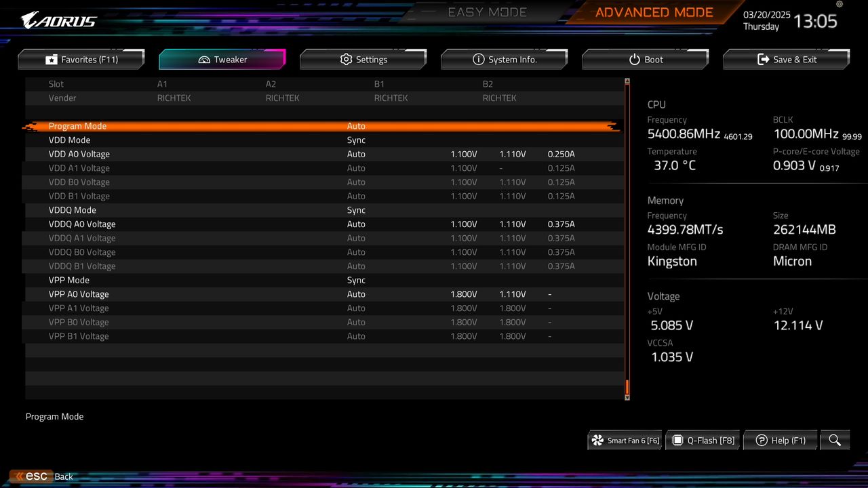Open the Settings tab

(363, 60)
